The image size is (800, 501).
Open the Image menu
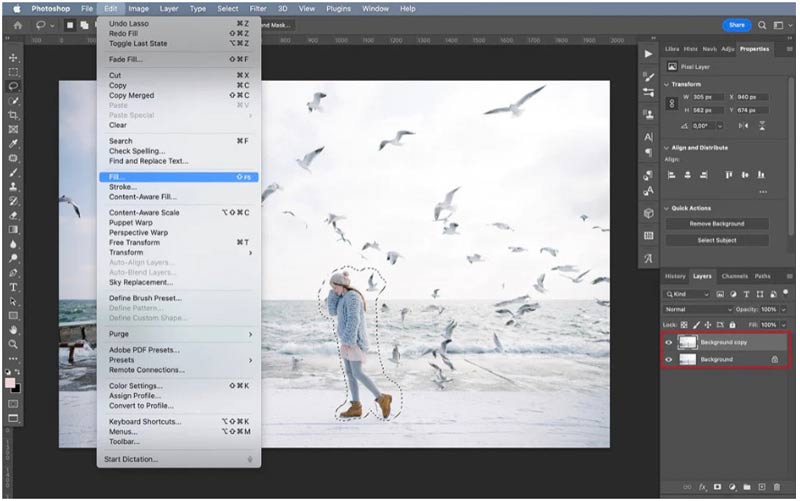pos(138,9)
